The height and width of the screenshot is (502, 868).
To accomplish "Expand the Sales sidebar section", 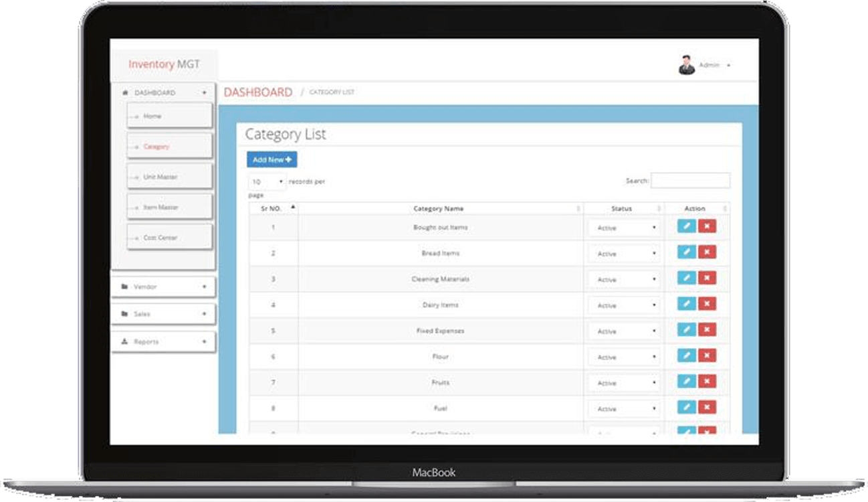I will 163,314.
